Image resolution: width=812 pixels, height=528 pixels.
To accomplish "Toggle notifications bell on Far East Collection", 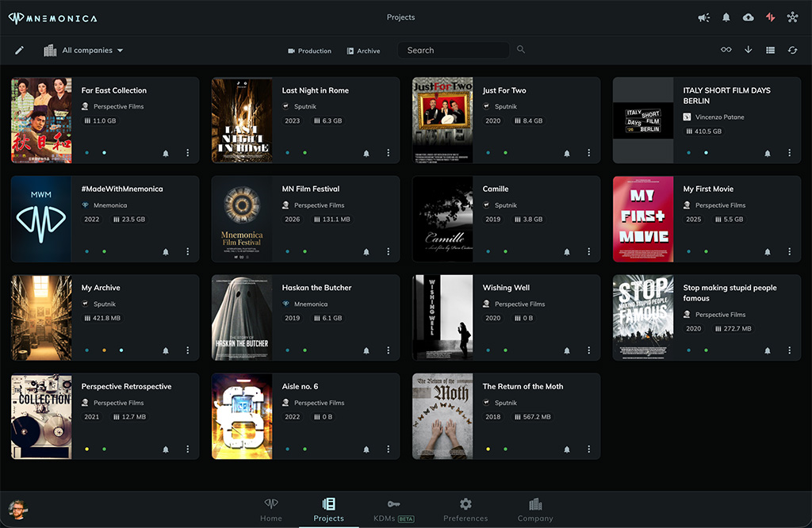I will (x=166, y=153).
